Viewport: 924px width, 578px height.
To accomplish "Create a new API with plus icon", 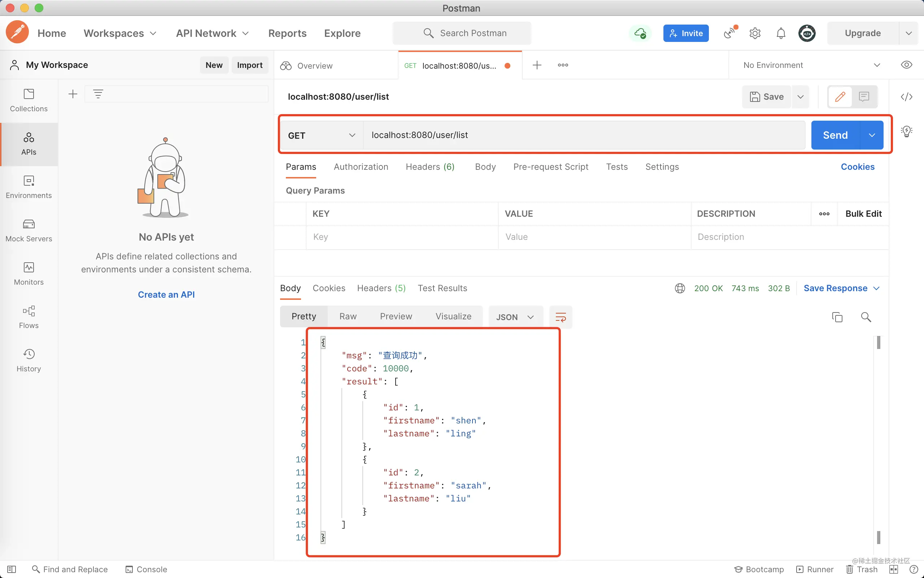I will (x=73, y=94).
